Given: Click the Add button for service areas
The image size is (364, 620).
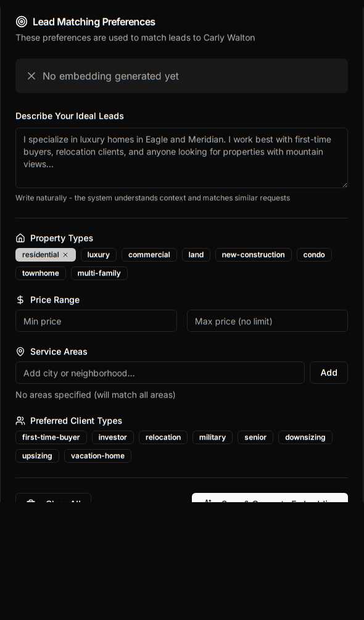Looking at the screenshot, I should [x=329, y=373].
